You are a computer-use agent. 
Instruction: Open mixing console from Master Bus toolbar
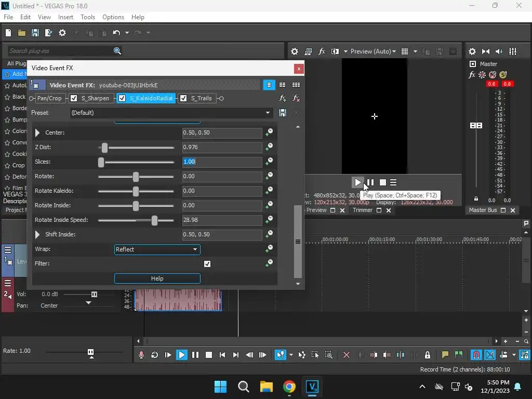pyautogui.click(x=513, y=51)
